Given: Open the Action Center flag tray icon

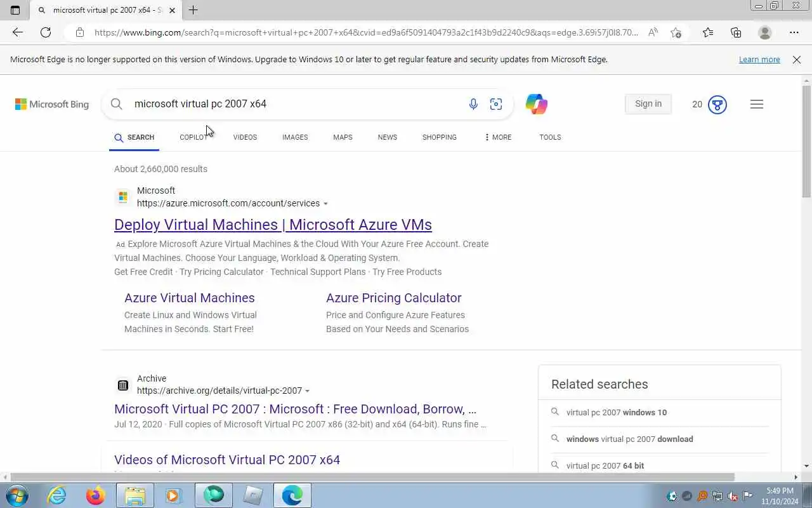Looking at the screenshot, I should [748, 497].
